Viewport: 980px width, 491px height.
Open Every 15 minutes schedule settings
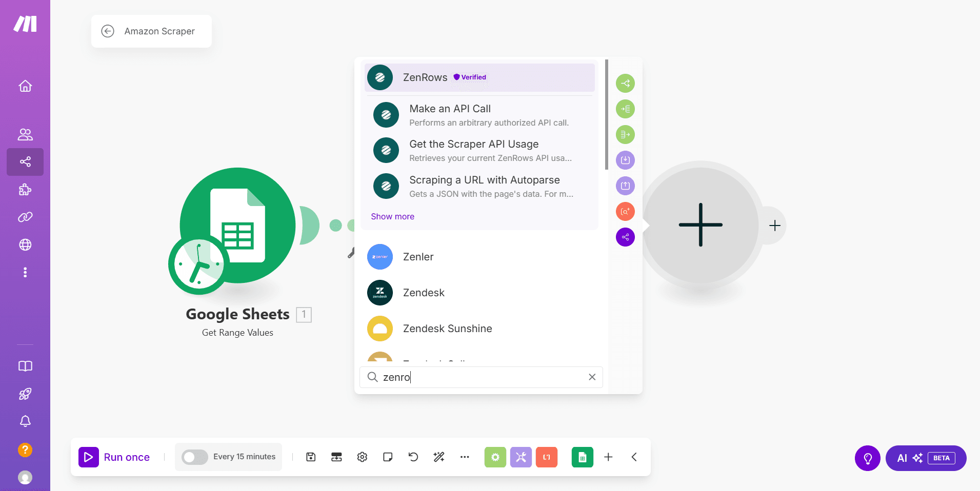pyautogui.click(x=244, y=457)
